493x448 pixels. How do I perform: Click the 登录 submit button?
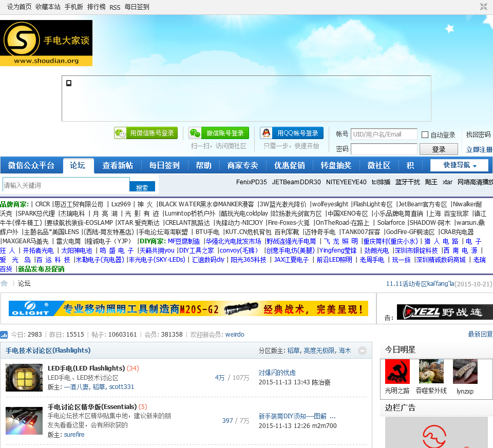[439, 149]
